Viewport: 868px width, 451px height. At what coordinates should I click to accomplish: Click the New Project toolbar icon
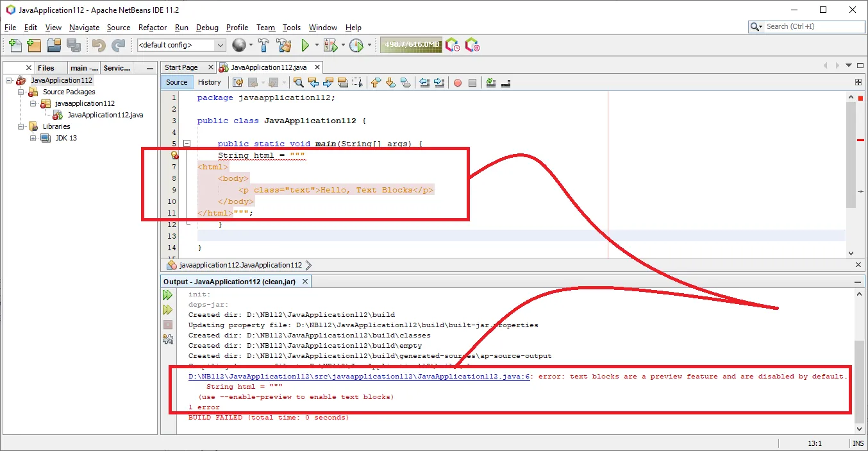[x=34, y=45]
